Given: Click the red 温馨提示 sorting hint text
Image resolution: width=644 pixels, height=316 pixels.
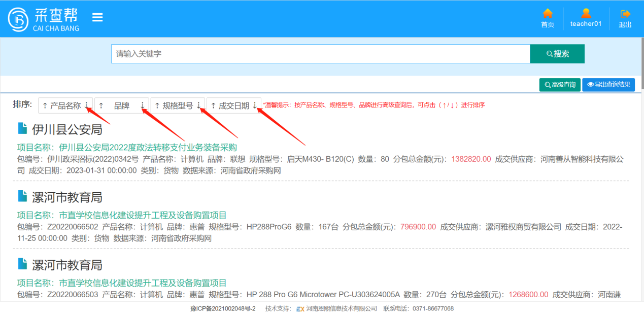Looking at the screenshot, I should point(374,105).
